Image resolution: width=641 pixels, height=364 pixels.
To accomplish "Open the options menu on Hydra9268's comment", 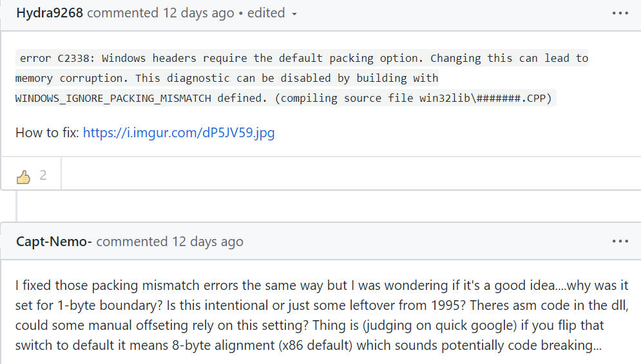I will (x=620, y=13).
